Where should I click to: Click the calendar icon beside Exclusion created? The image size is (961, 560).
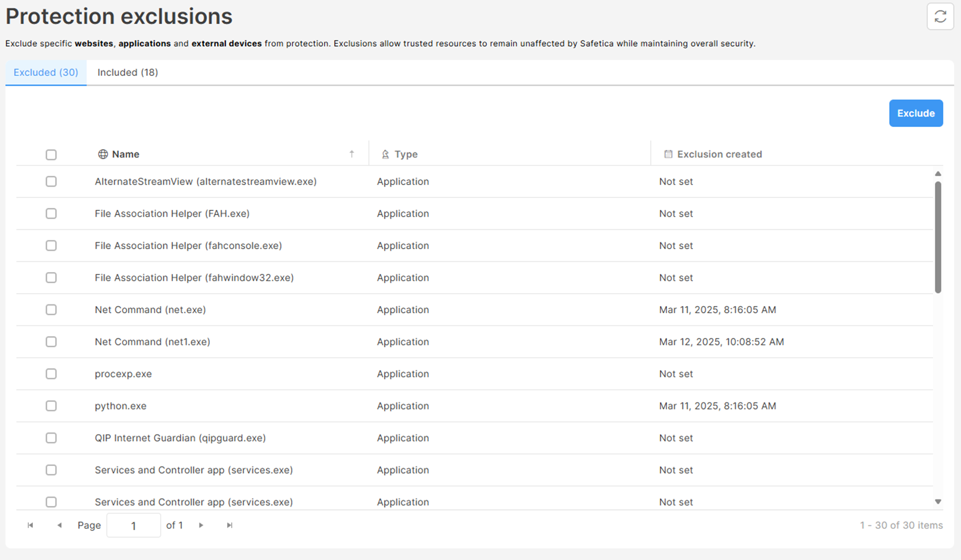coord(668,154)
